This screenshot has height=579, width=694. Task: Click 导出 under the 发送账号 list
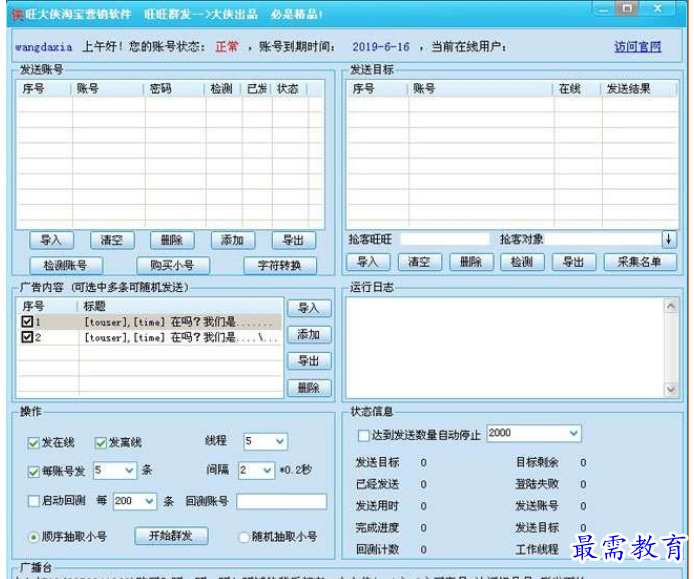(x=293, y=240)
